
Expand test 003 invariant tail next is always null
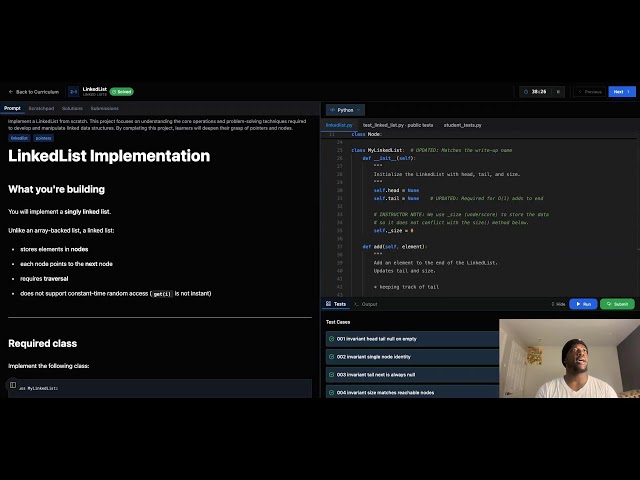pos(412,375)
